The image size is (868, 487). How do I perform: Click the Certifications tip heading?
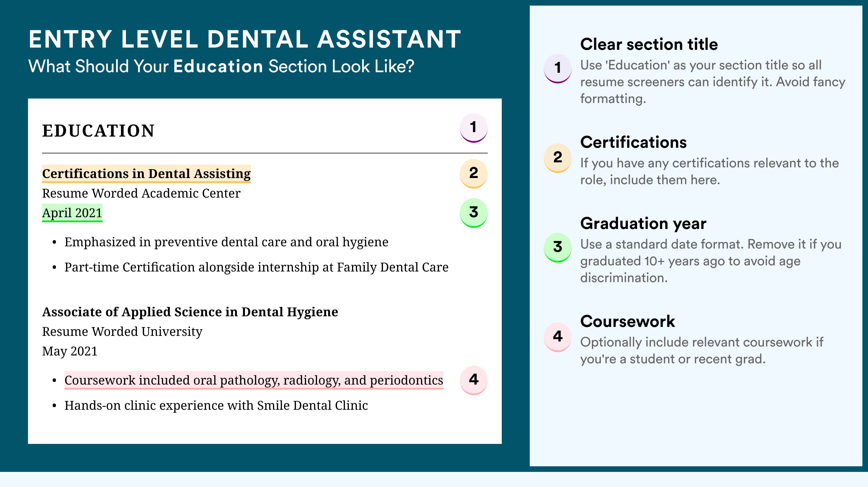tap(633, 142)
